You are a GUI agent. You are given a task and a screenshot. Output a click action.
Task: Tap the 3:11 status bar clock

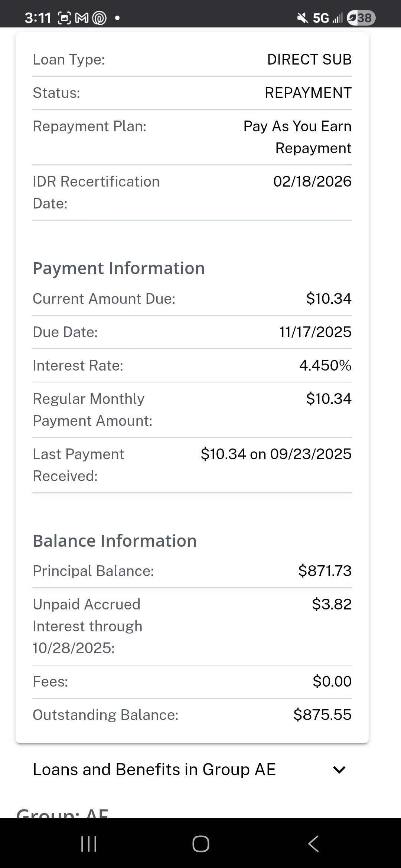(38, 18)
